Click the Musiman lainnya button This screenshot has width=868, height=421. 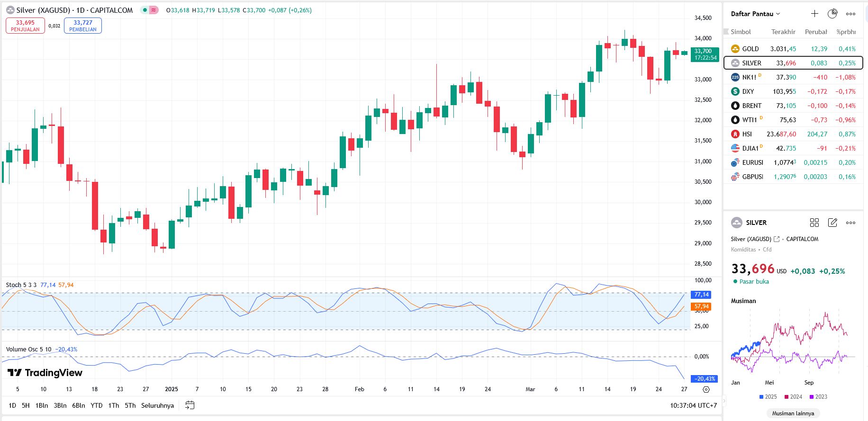tap(793, 413)
